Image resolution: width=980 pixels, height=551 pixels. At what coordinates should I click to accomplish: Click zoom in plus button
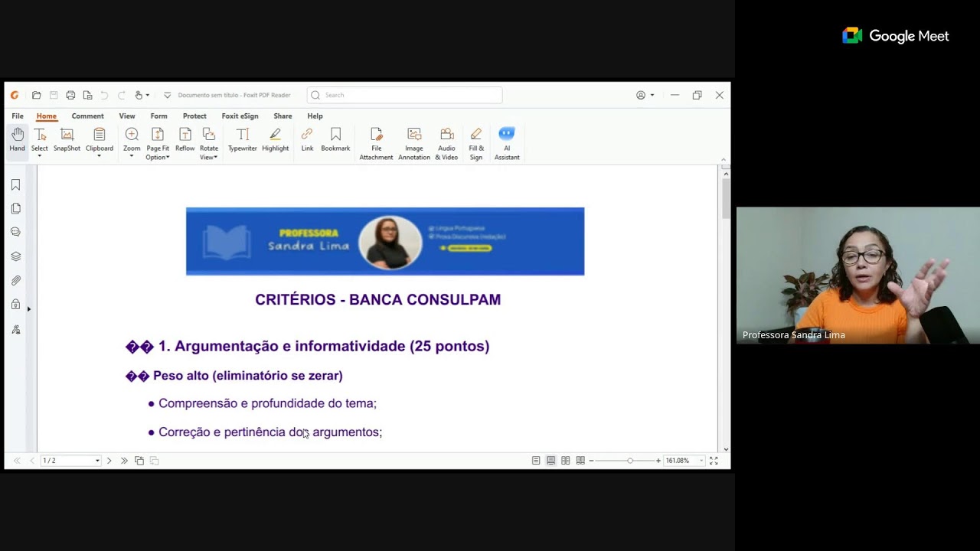658,461
